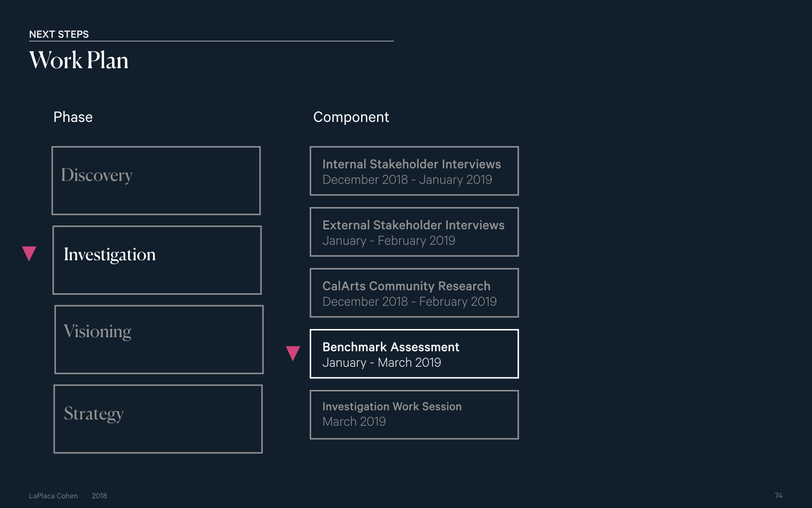
Task: Click the Phase column heading
Action: tap(73, 117)
